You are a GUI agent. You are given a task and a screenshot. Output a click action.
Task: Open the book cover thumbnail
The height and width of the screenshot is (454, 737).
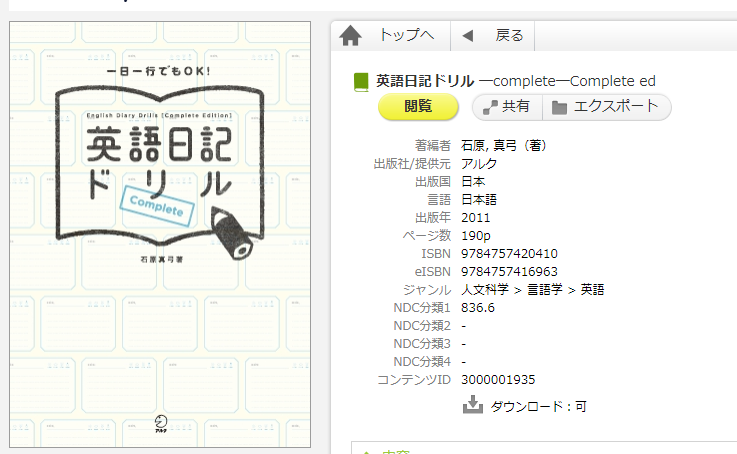160,235
